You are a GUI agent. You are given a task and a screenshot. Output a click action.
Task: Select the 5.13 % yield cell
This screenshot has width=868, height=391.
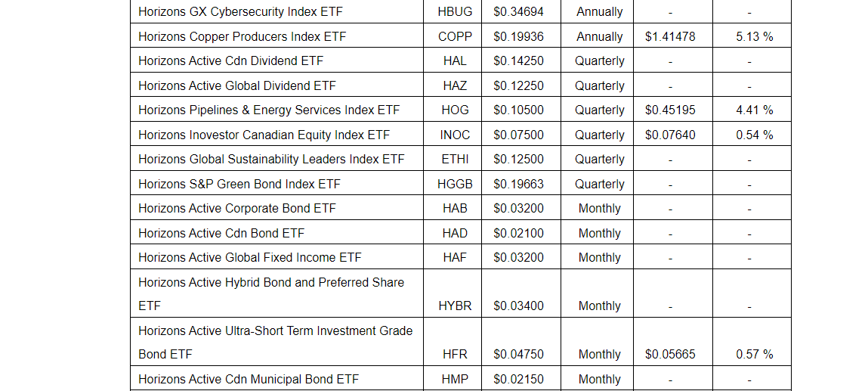(754, 36)
